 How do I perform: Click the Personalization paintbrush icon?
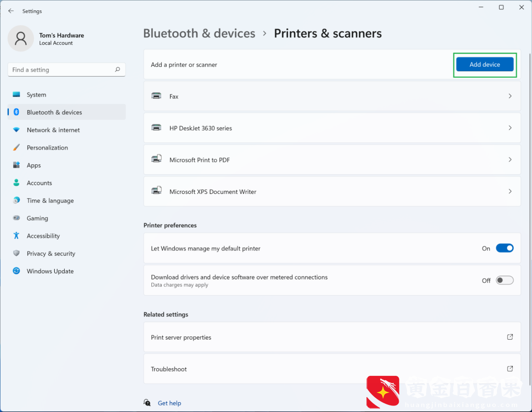pos(16,147)
